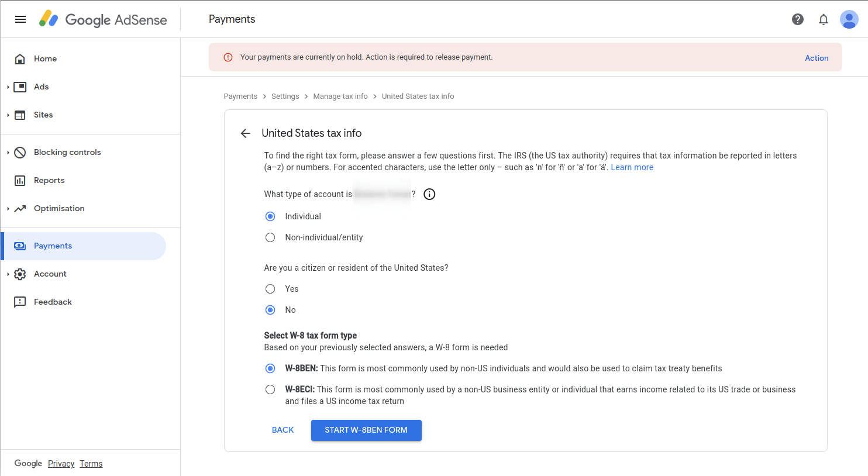The image size is (868, 476).
Task: Select the W-8ECI form type
Action: point(270,389)
